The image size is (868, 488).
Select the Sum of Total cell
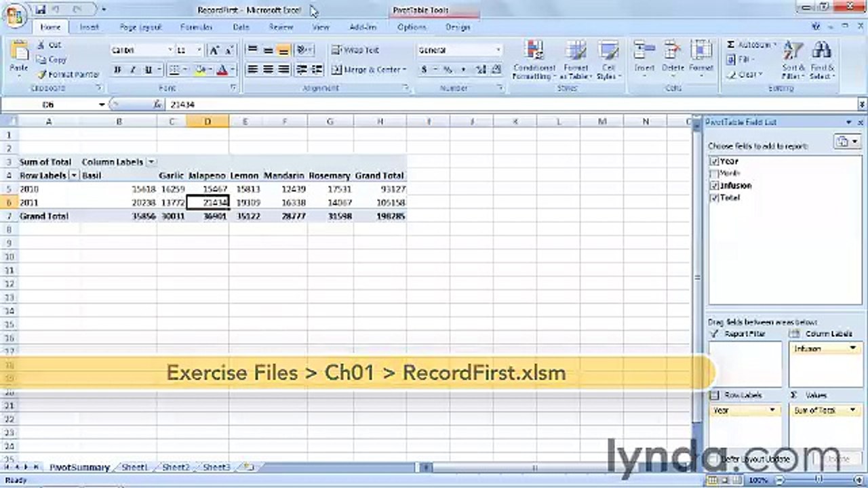49,162
